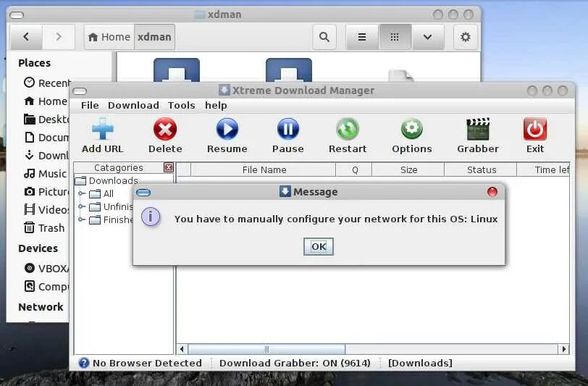
Task: Sort by the Size column header
Action: tap(408, 170)
